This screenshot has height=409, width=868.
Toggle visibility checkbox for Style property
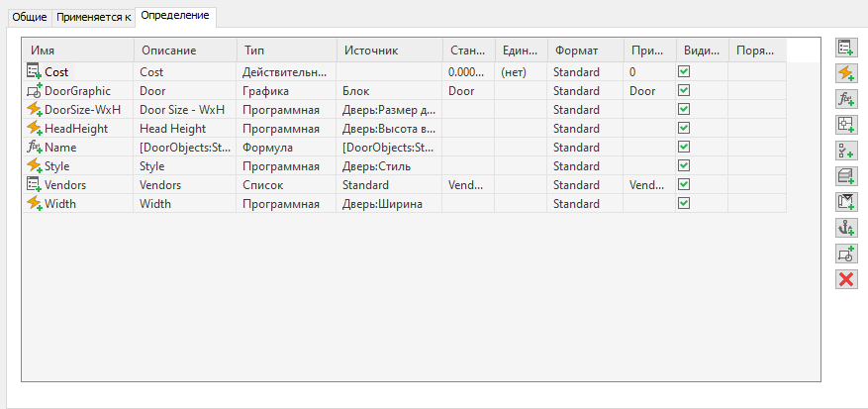coord(684,166)
